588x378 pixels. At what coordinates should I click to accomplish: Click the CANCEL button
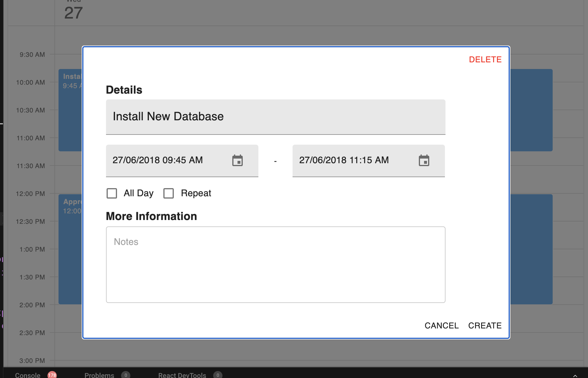tap(441, 326)
